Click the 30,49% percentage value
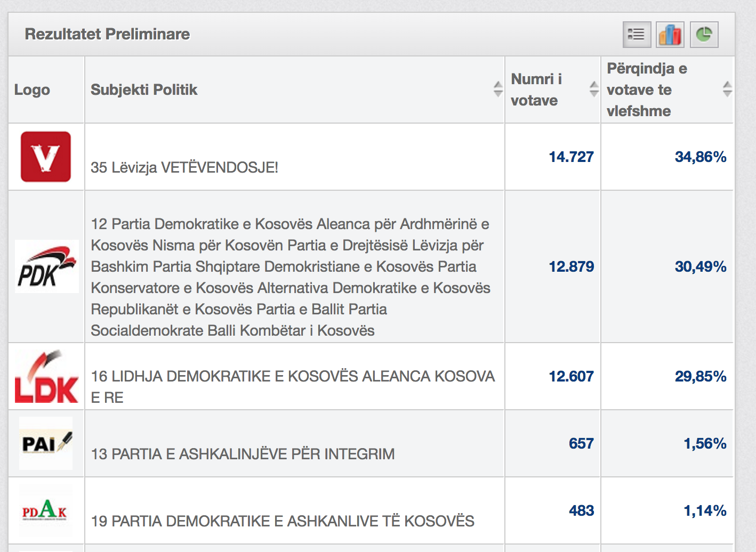Screen dimensions: 756x552 [701, 266]
